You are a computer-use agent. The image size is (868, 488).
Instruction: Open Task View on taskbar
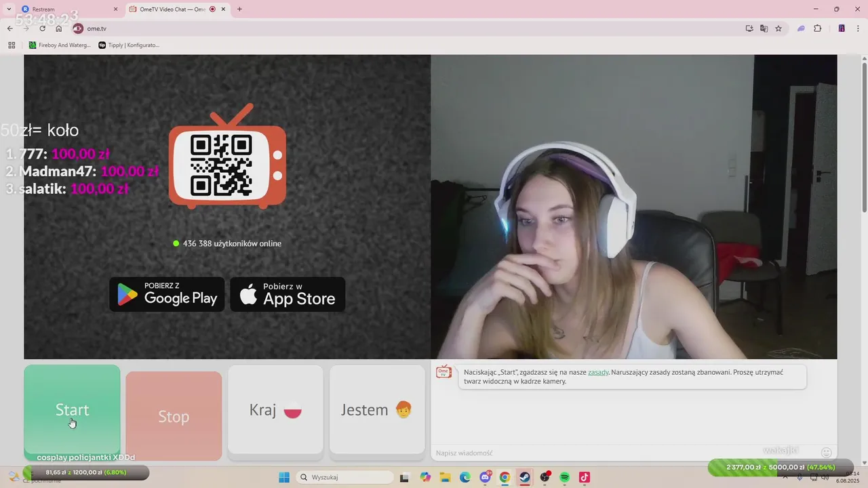404,477
